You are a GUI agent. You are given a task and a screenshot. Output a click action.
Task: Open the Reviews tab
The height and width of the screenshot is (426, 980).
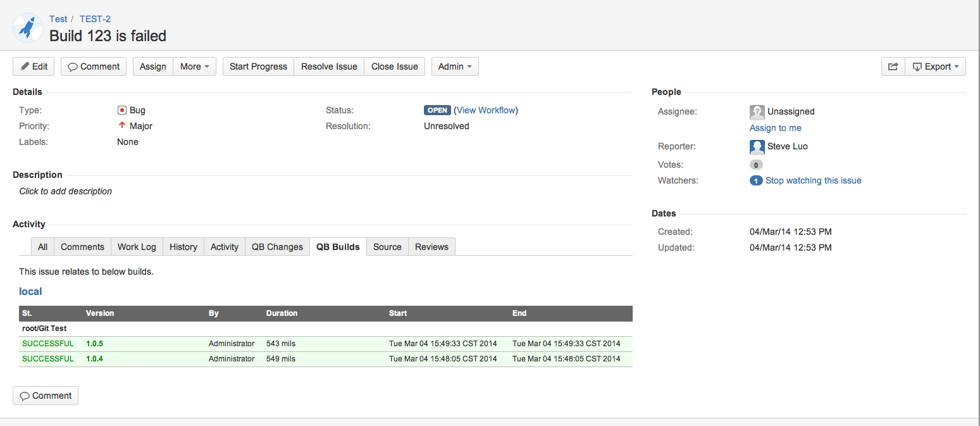[431, 247]
